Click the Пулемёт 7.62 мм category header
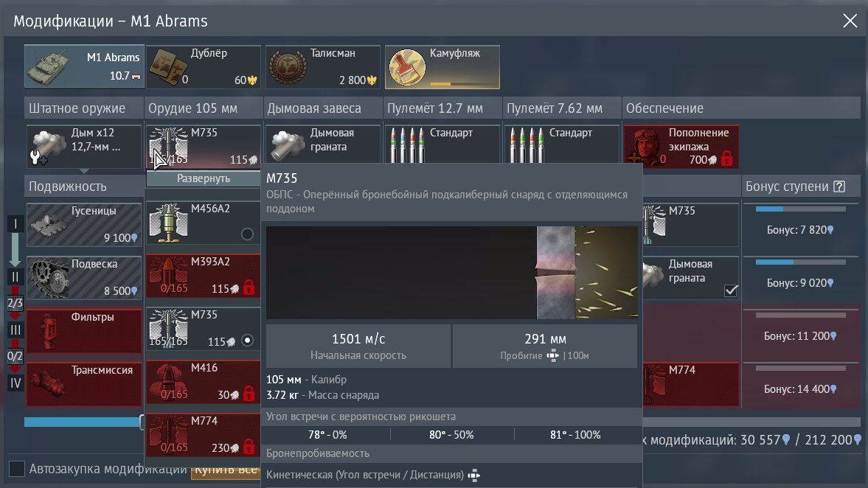The height and width of the screenshot is (488, 868). [x=562, y=108]
